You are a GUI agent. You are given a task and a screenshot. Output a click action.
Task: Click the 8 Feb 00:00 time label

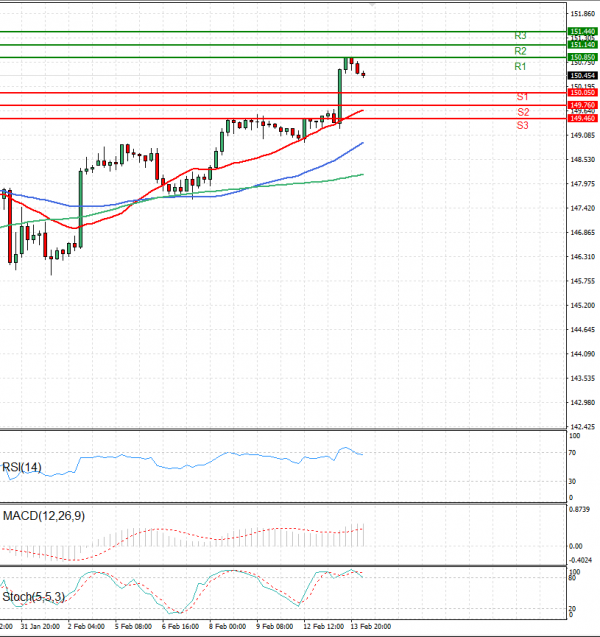pos(227,626)
